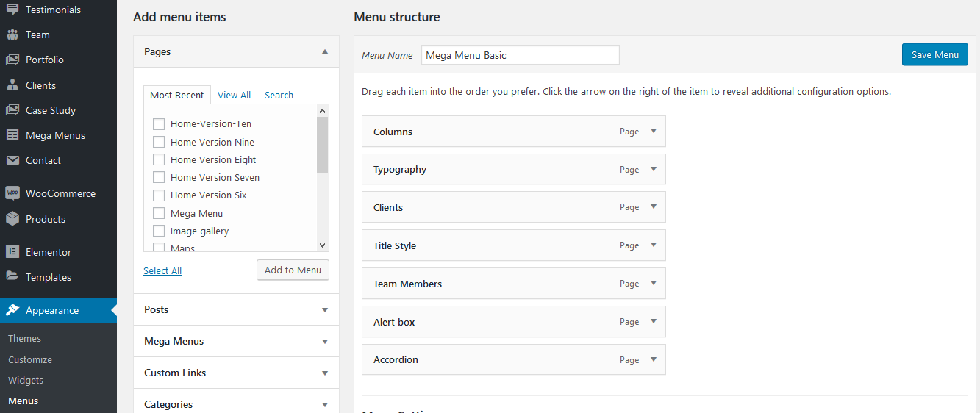Click the Portfolio icon in sidebar
This screenshot has height=413, width=980.
[x=12, y=60]
